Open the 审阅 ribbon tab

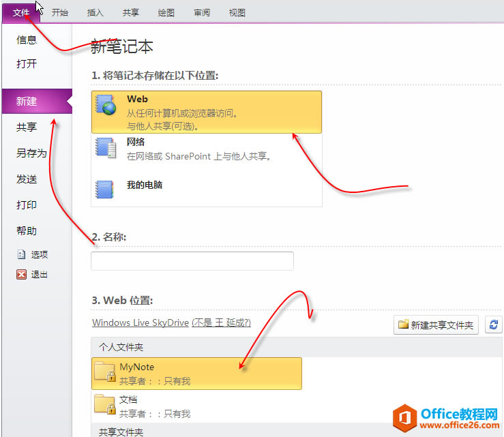pyautogui.click(x=202, y=13)
